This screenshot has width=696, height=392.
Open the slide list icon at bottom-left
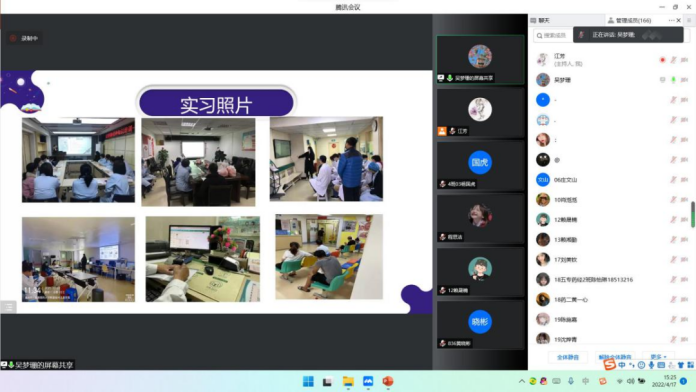point(8,307)
